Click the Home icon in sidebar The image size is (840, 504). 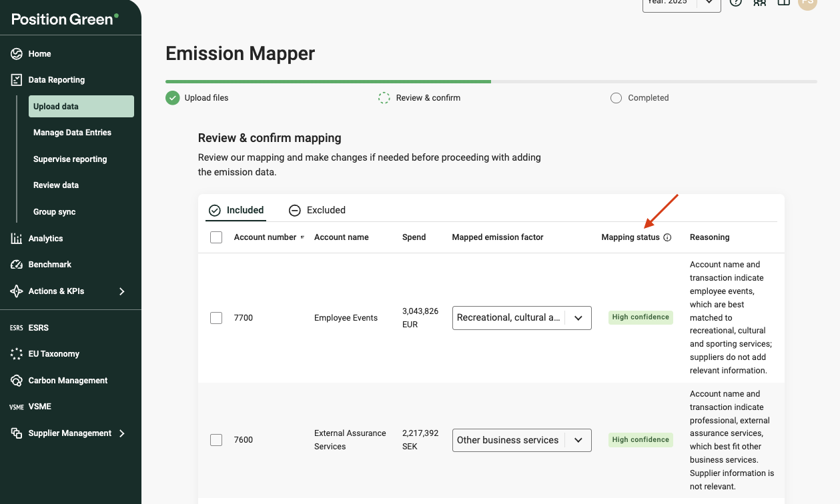[x=17, y=54]
